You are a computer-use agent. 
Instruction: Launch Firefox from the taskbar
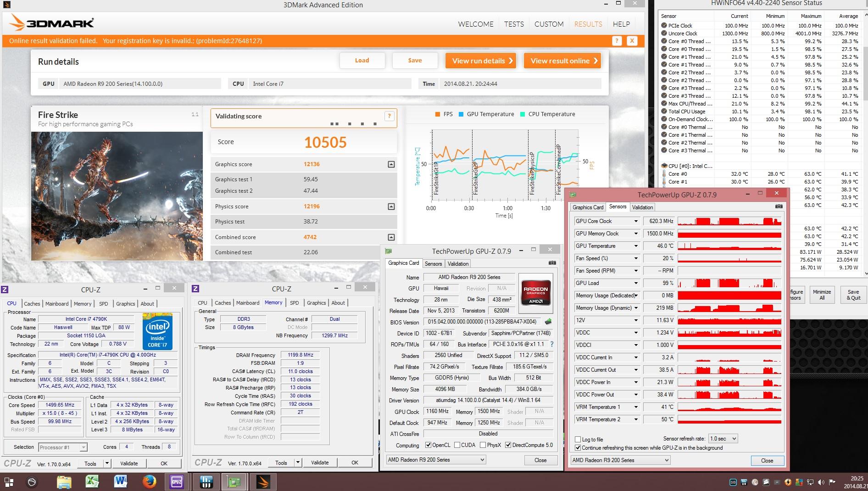point(149,481)
